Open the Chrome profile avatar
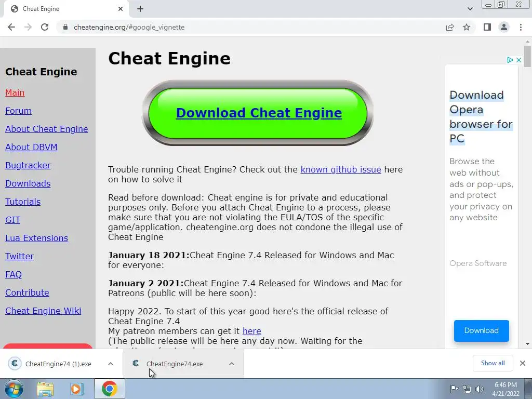This screenshot has width=532, height=399. point(504,27)
